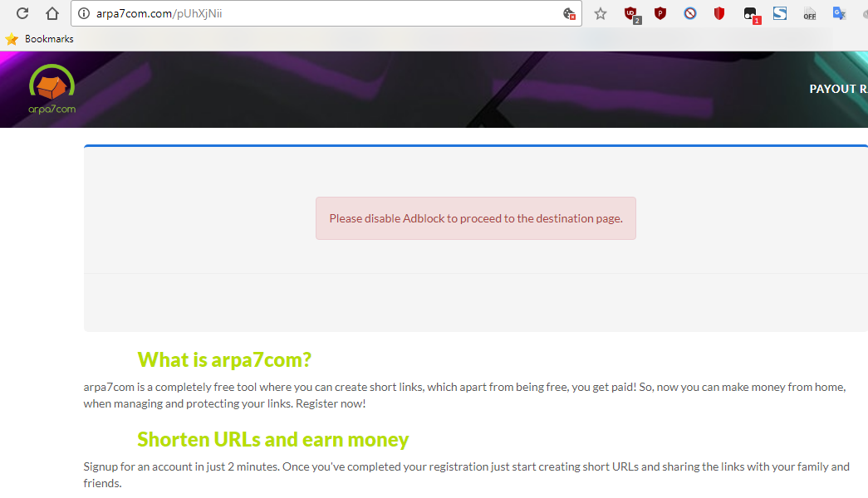The width and height of the screenshot is (868, 498).
Task: Click the translate icon inside the address bar
Action: tap(568, 13)
